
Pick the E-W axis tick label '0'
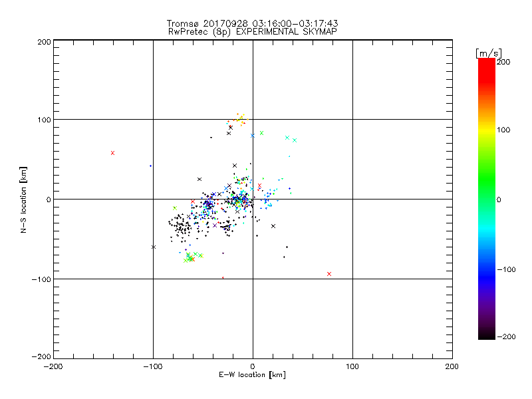[x=253, y=366]
